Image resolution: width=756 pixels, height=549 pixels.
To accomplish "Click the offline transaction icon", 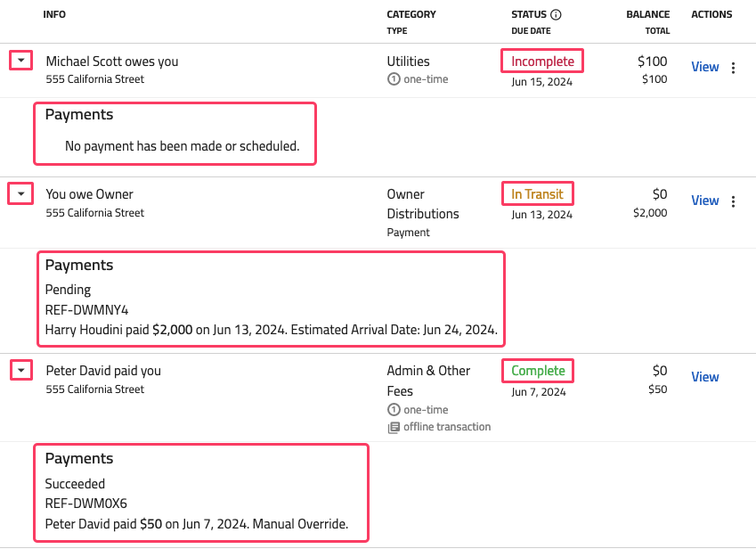I will pyautogui.click(x=393, y=427).
